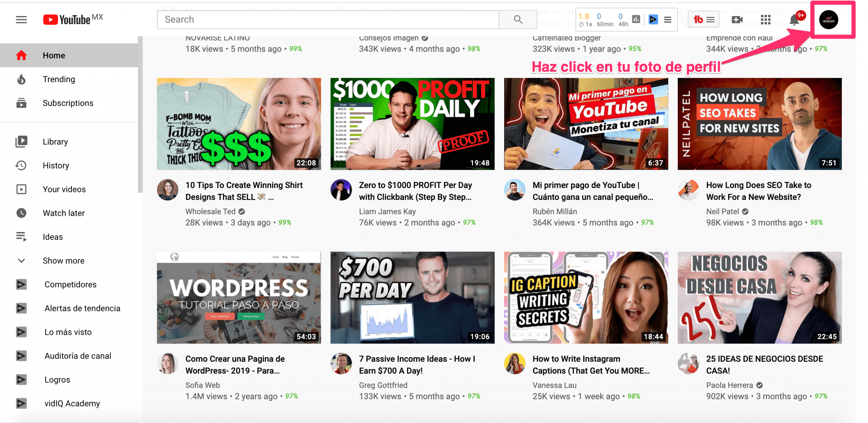Viewport: 868px width, 423px height.
Task: Open Your videos in sidebar
Action: (69, 189)
